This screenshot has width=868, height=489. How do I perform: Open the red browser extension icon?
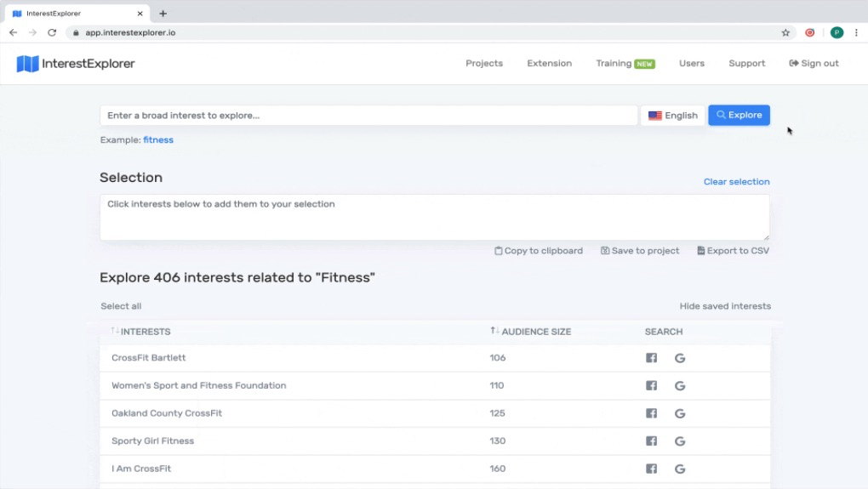point(810,32)
